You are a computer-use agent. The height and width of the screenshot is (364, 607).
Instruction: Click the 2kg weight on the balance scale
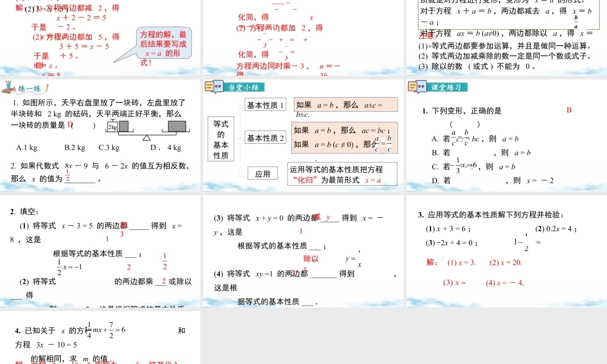[x=112, y=127]
